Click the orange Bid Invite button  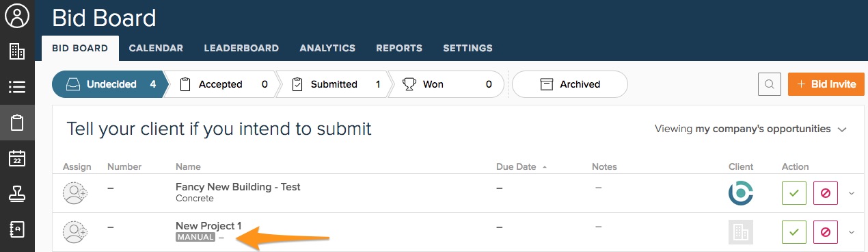click(826, 84)
